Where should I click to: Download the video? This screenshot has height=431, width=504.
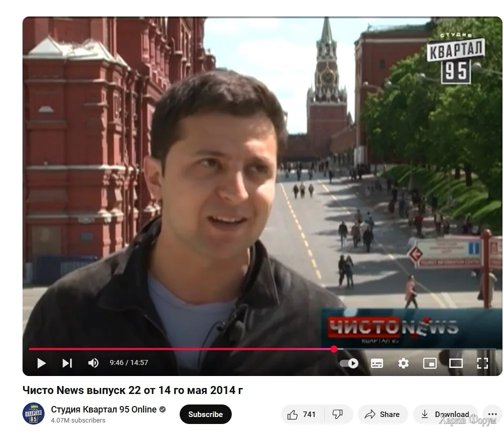point(445,414)
